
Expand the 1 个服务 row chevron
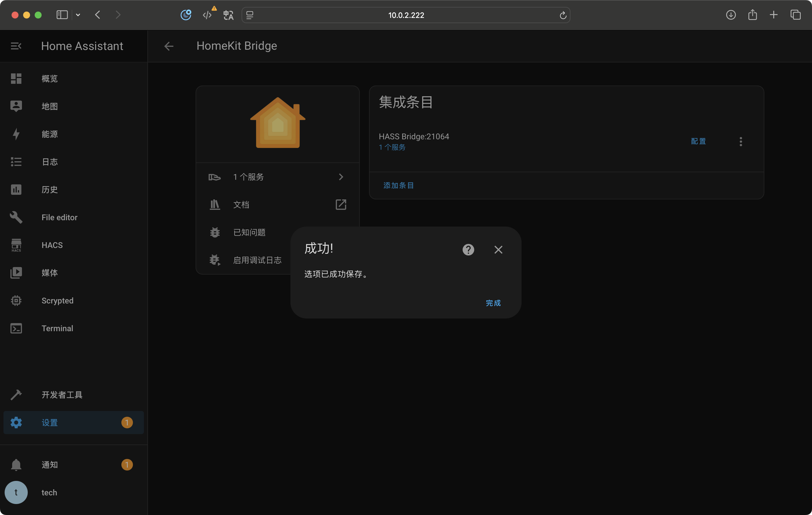[341, 177]
